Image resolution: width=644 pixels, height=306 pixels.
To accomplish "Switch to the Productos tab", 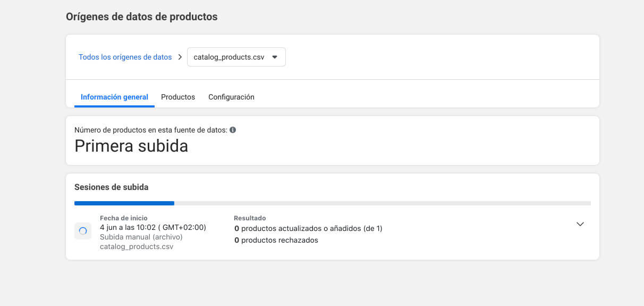I will [178, 97].
